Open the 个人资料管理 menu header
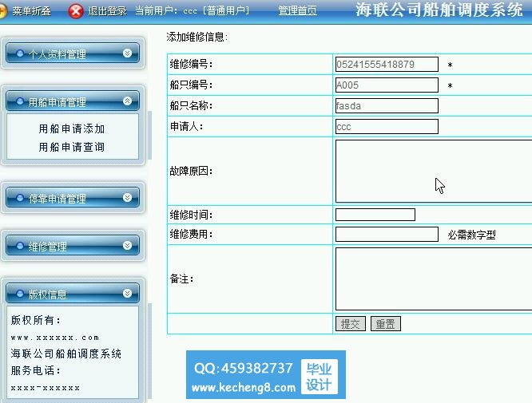The height and width of the screenshot is (403, 532). coord(73,53)
